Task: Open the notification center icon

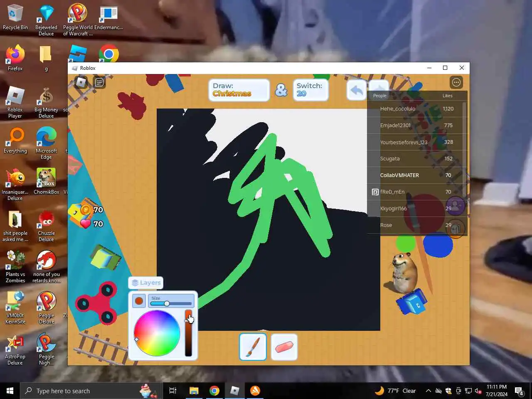Action: 519,391
